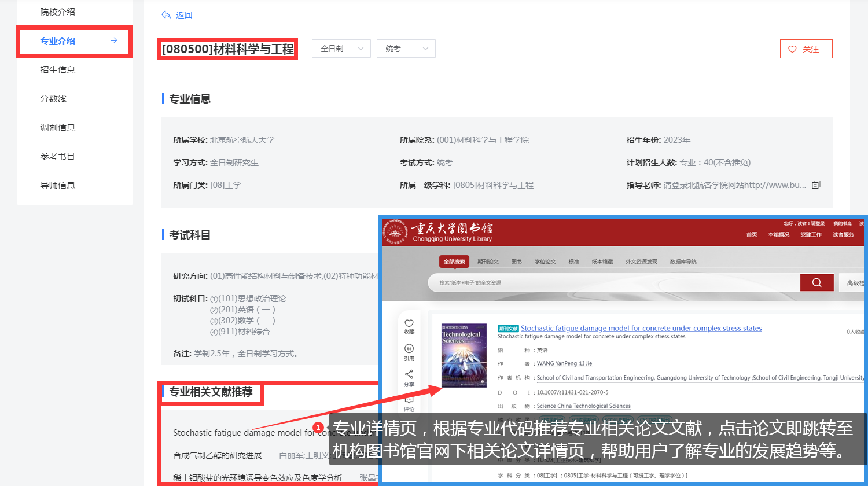Click the 返回 back arrow icon
868x486 pixels.
[x=166, y=15]
